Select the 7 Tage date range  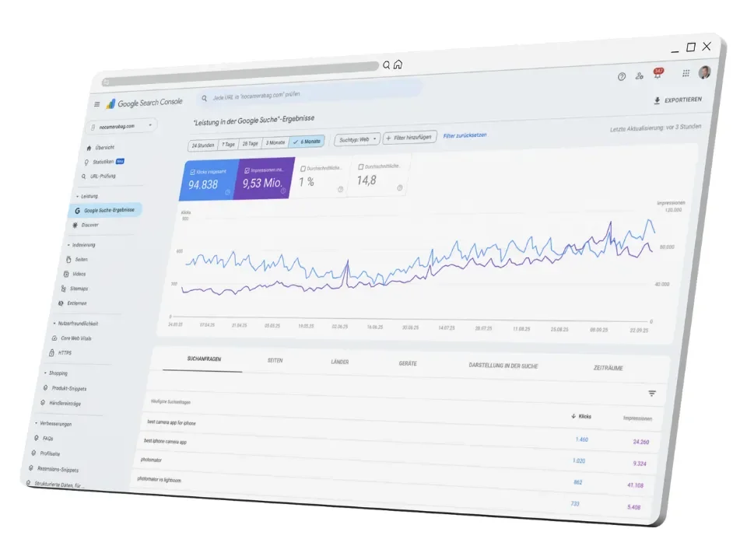tap(228, 145)
